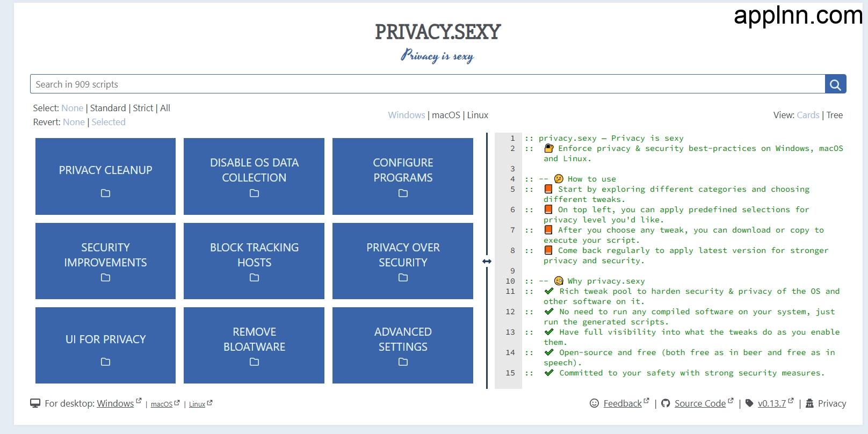Open the Privacy link in footer
This screenshot has width=868, height=434.
point(832,403)
